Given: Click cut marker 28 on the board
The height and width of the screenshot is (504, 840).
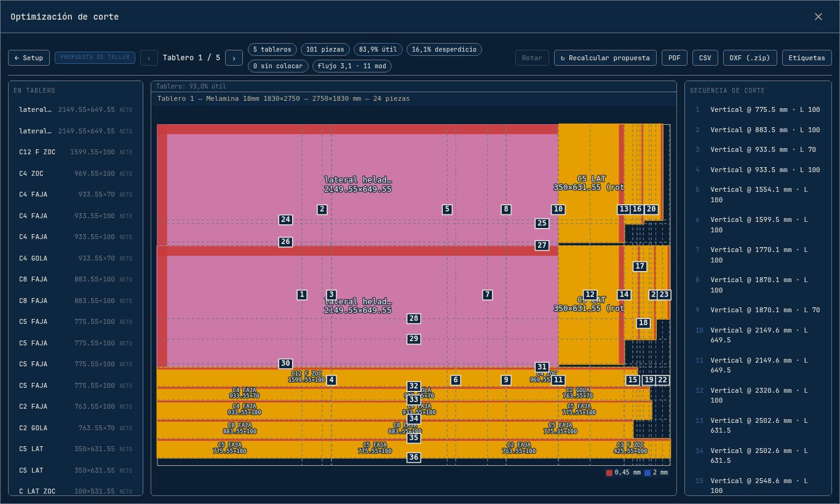Looking at the screenshot, I should coord(414,318).
